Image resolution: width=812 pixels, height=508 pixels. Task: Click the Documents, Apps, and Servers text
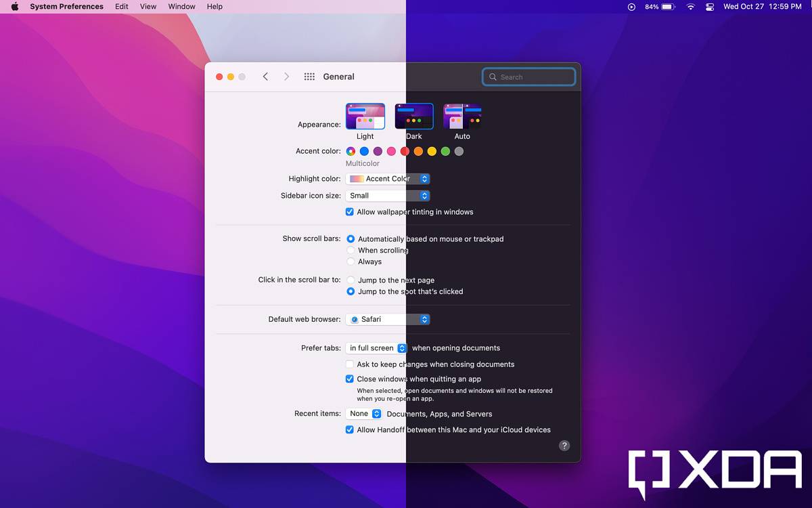(440, 414)
